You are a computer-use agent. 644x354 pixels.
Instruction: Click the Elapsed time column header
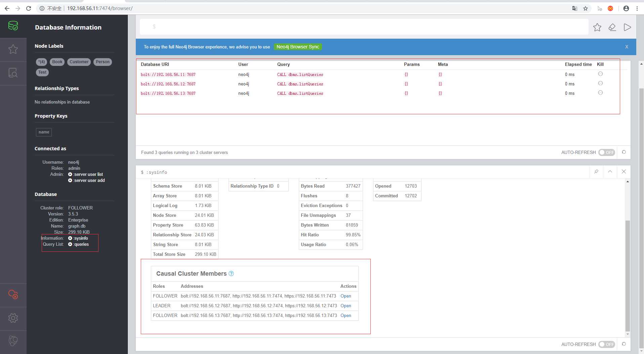click(x=578, y=64)
